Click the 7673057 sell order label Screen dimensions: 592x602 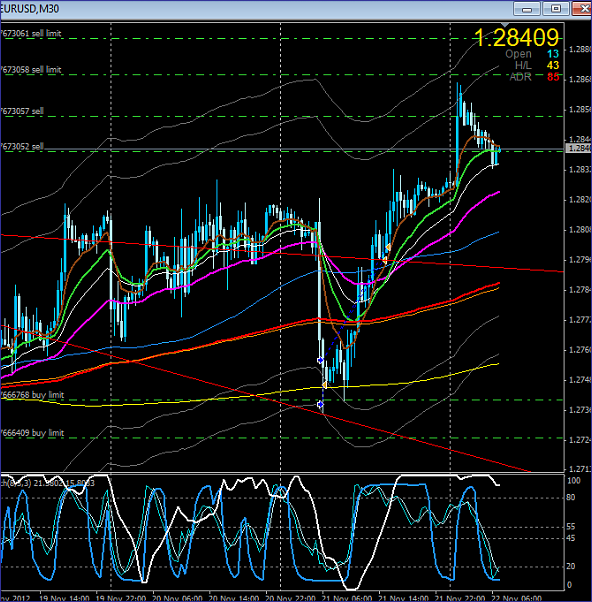[22, 111]
